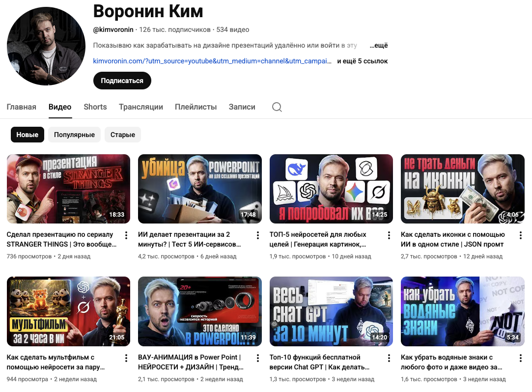This screenshot has height=392, width=532.
Task: Open the channel search magnifier icon
Action: 277,107
